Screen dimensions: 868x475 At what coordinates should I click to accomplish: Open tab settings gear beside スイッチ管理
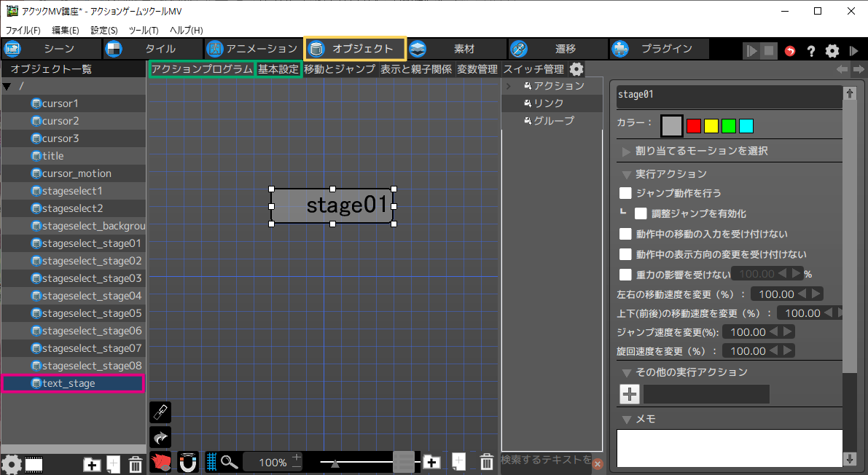coord(576,69)
